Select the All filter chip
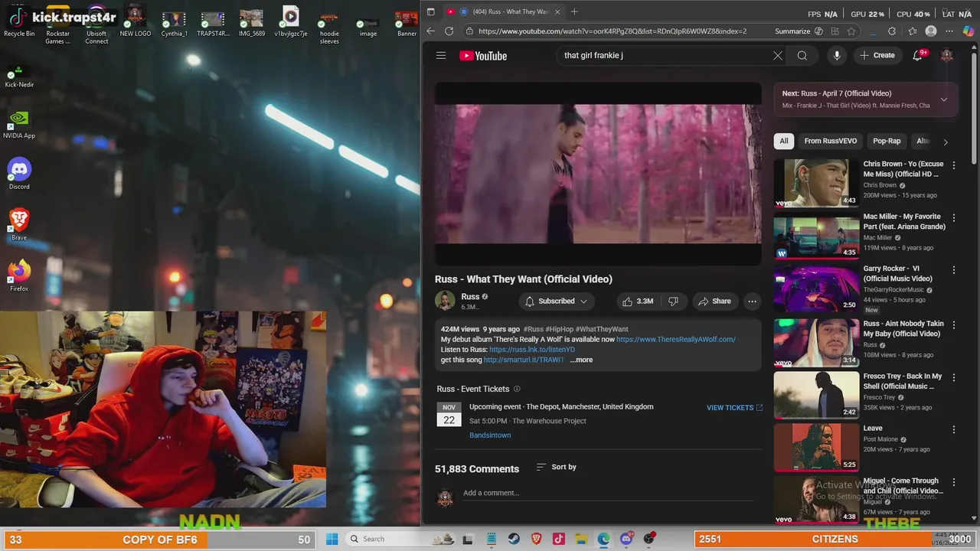The image size is (980, 551). (x=784, y=141)
